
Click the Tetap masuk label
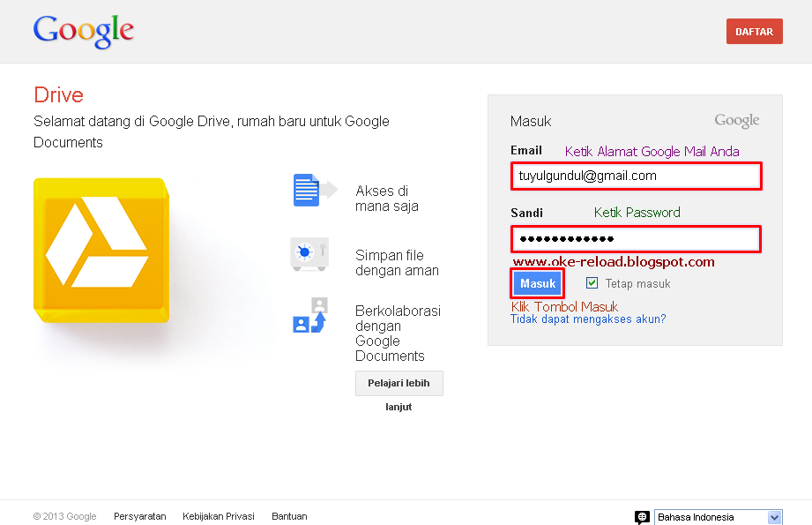click(638, 283)
